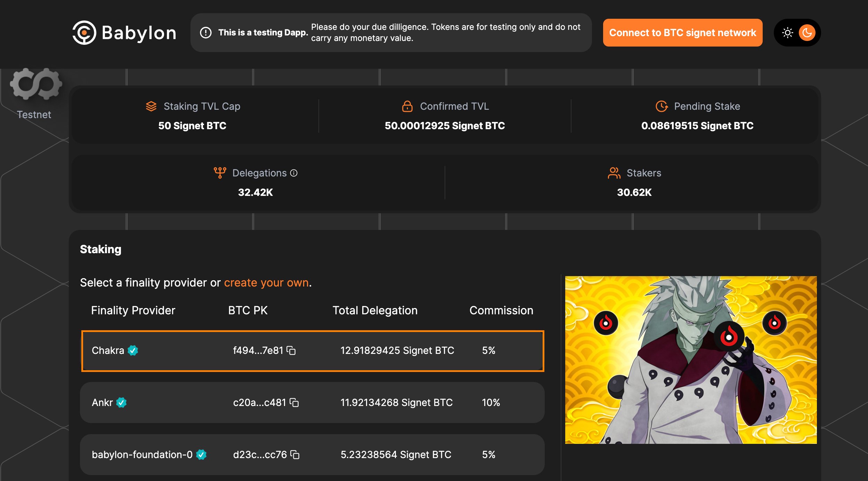Switch to light mode sun icon
The width and height of the screenshot is (868, 481).
pos(788,33)
